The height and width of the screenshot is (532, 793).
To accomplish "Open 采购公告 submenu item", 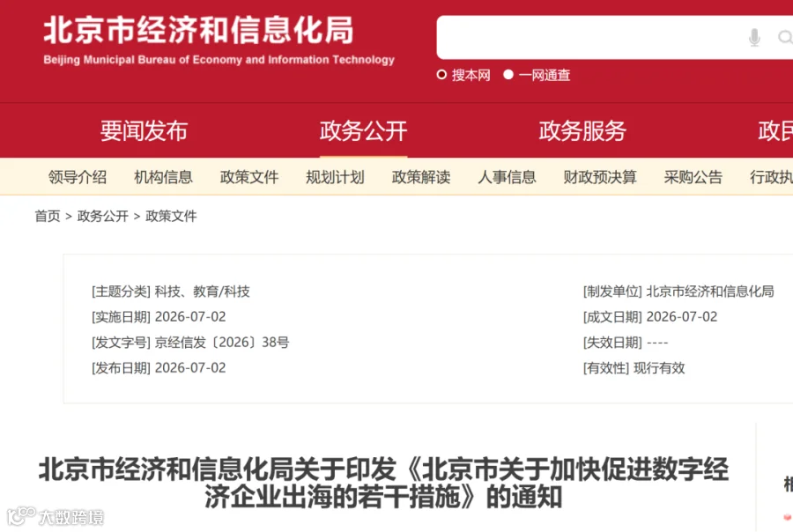I will click(x=693, y=177).
